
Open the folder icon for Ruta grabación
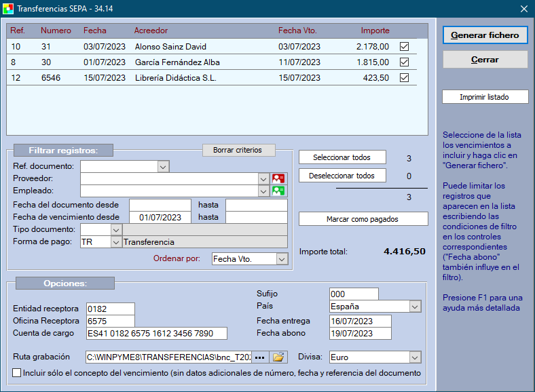(x=279, y=357)
